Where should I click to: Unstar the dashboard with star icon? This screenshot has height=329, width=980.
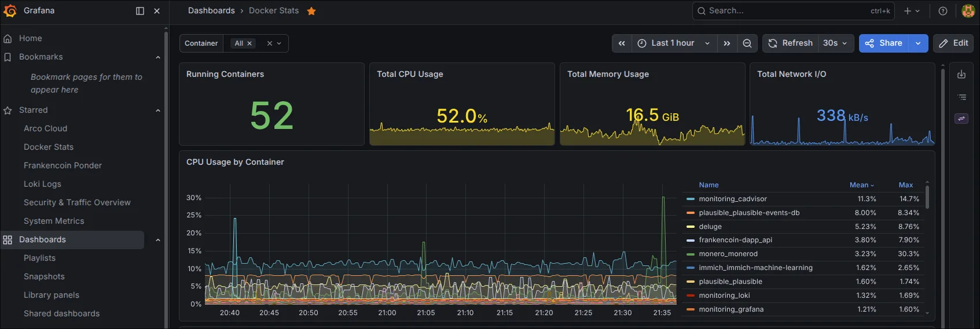(311, 11)
